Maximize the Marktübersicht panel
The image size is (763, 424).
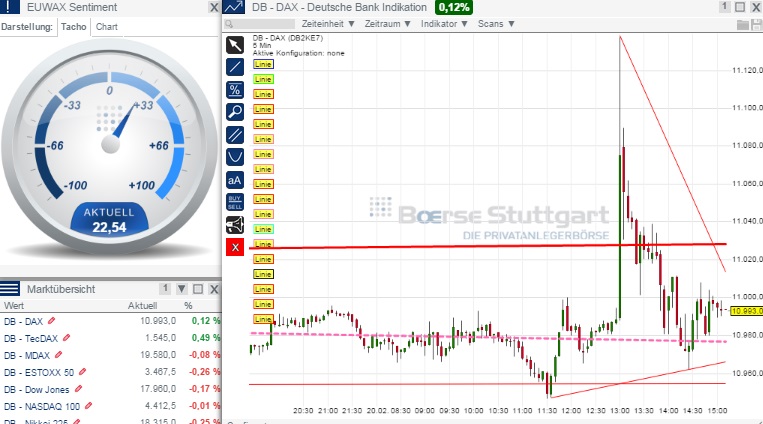(x=198, y=289)
